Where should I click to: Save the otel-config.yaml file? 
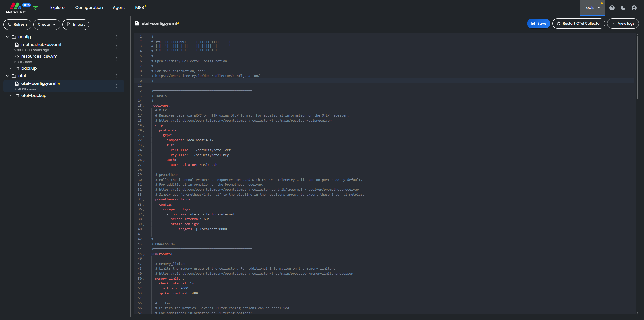(538, 23)
